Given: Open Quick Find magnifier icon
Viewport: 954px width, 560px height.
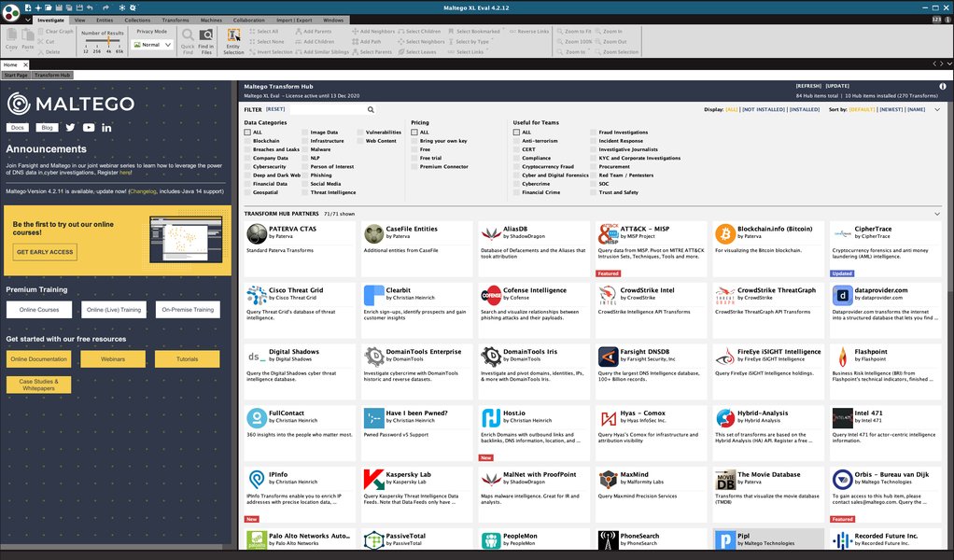Looking at the screenshot, I should click(188, 35).
